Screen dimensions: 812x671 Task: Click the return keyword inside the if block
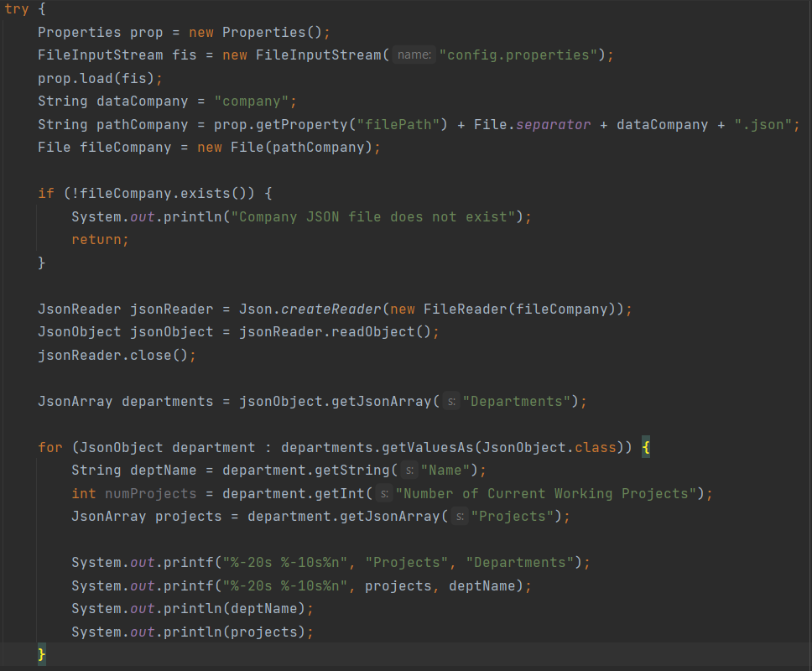coord(96,239)
